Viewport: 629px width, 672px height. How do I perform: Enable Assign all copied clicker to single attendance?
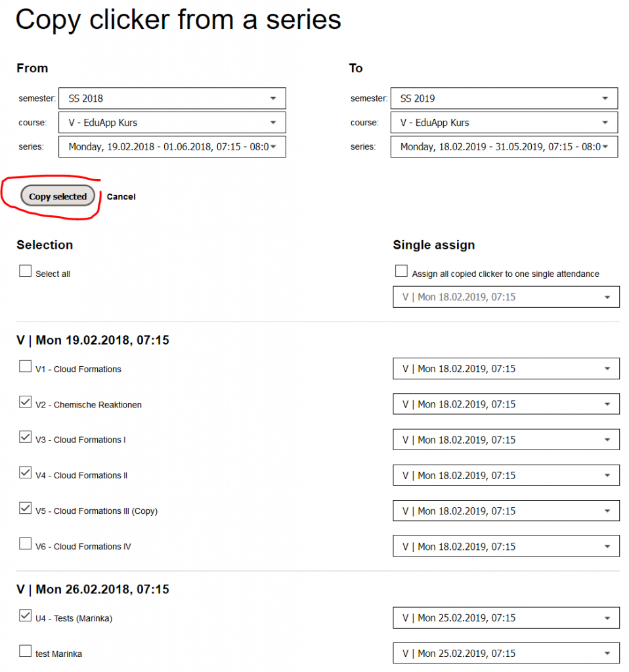coord(401,271)
